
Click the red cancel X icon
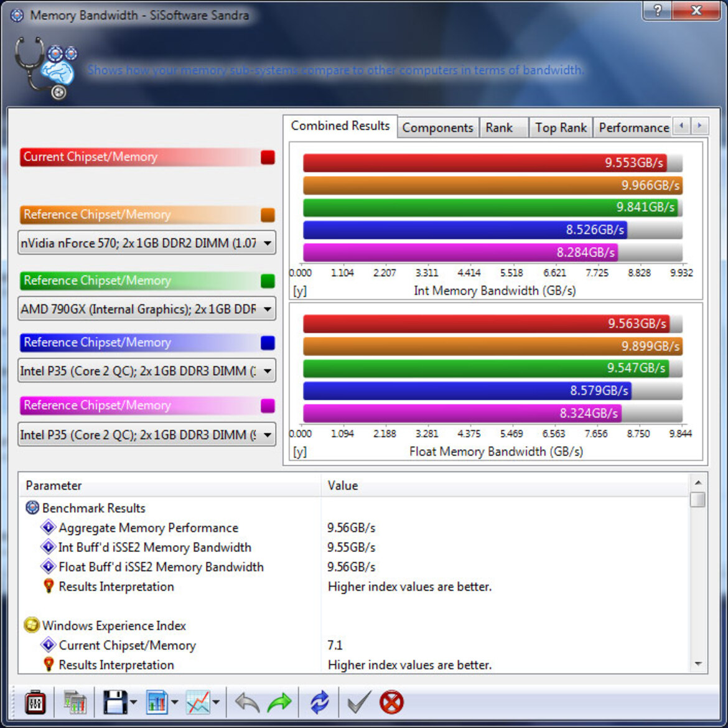coord(391,702)
